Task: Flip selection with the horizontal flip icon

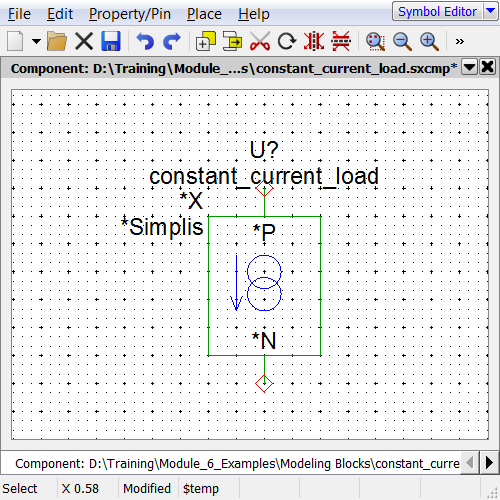Action: (x=341, y=41)
